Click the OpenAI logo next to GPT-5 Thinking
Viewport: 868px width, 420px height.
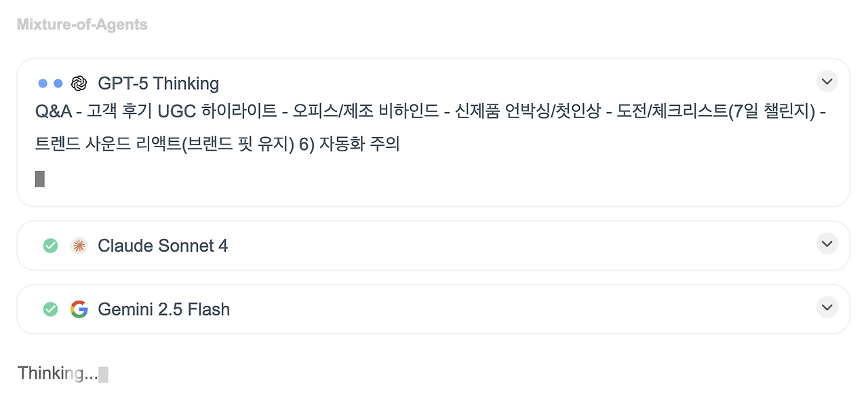pos(79,83)
